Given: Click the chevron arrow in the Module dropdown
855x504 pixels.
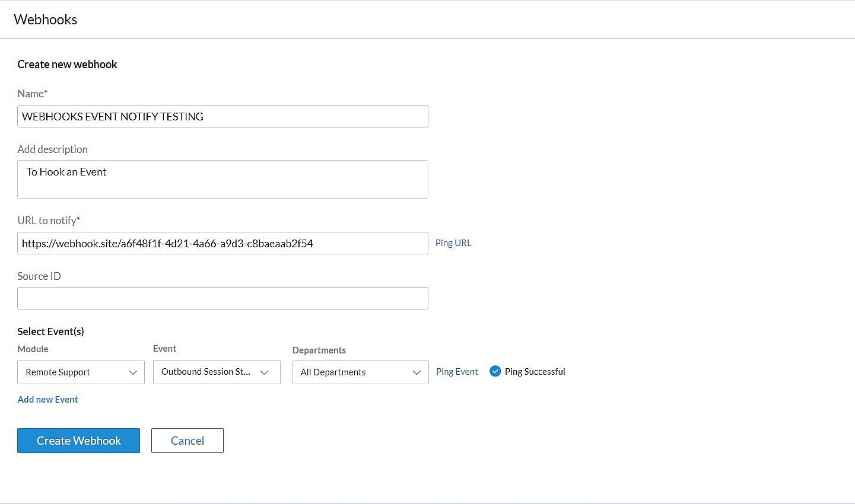Looking at the screenshot, I should coord(133,372).
